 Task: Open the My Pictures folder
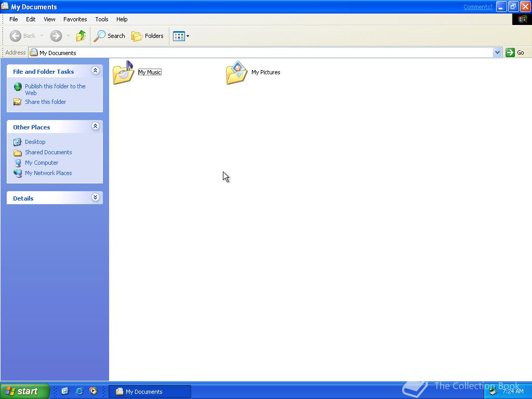coord(236,73)
